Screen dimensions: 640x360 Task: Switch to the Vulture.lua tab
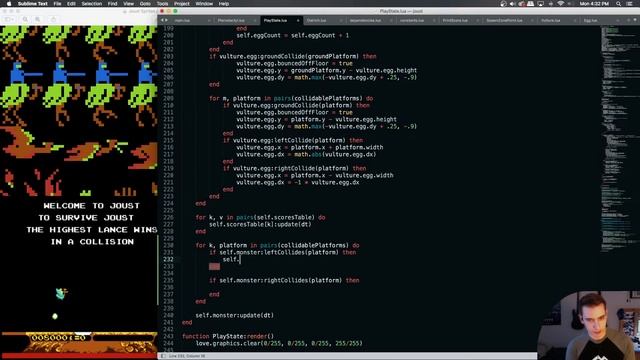click(550, 20)
